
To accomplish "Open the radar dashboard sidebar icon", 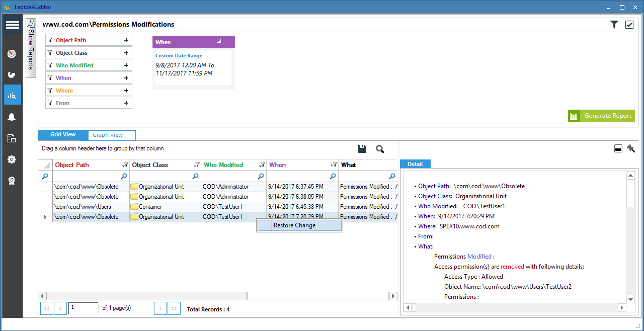I will coord(12,54).
